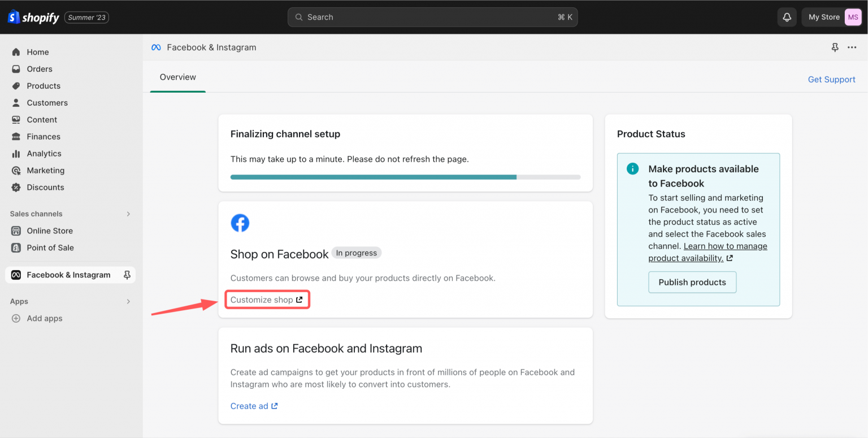The image size is (868, 438).
Task: Expand the Apps section
Action: 128,301
